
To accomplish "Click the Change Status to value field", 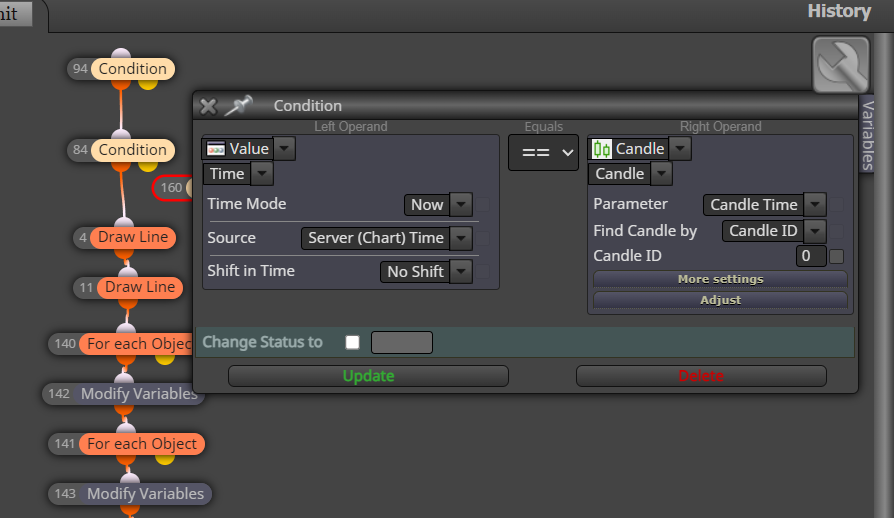I will click(402, 342).
